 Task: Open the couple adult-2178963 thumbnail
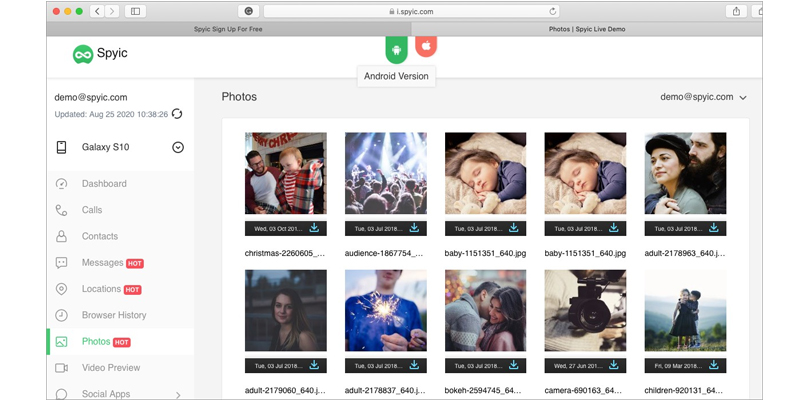point(685,173)
